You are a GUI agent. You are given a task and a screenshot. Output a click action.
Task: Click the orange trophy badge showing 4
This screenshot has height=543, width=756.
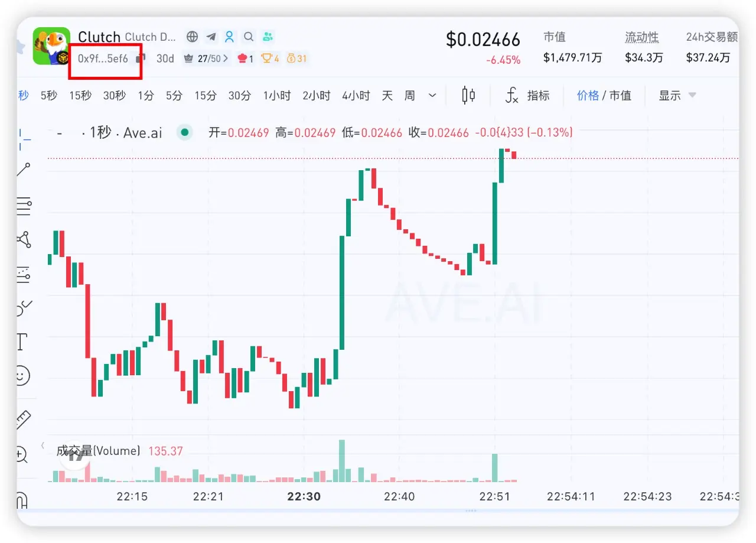pos(271,58)
